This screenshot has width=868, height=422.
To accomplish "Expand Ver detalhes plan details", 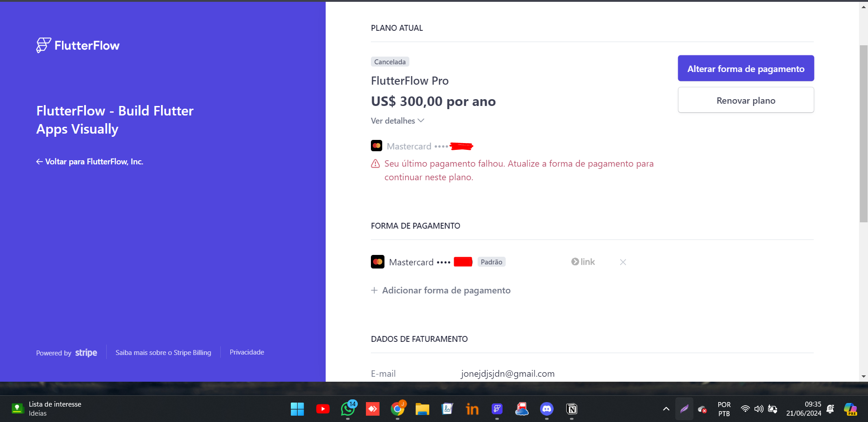I will (x=398, y=121).
